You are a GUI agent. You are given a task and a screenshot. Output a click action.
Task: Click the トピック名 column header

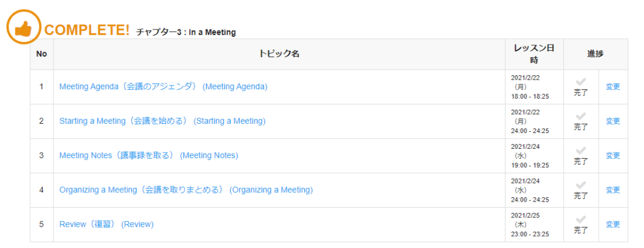tap(279, 54)
